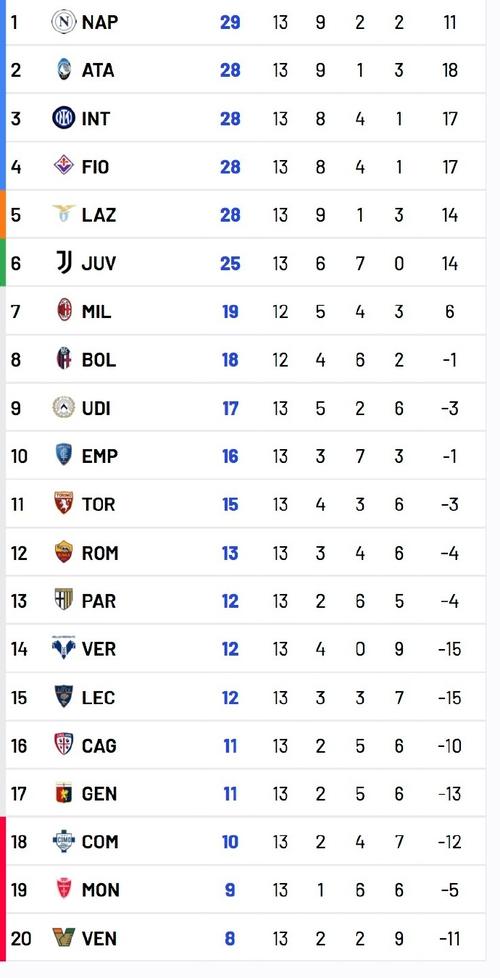Click the Venezia gold V logo
The width and height of the screenshot is (500, 978).
pos(63,937)
